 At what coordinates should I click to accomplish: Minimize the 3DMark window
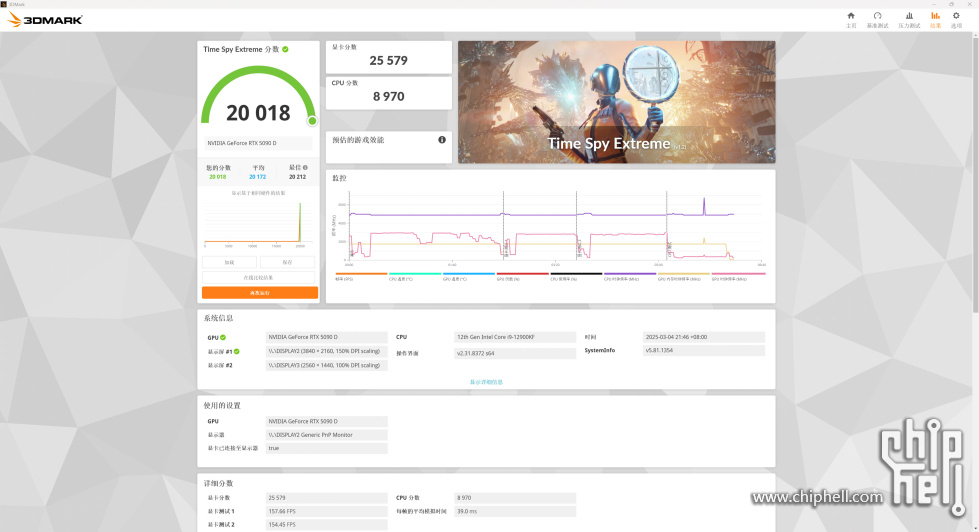pyautogui.click(x=933, y=4)
